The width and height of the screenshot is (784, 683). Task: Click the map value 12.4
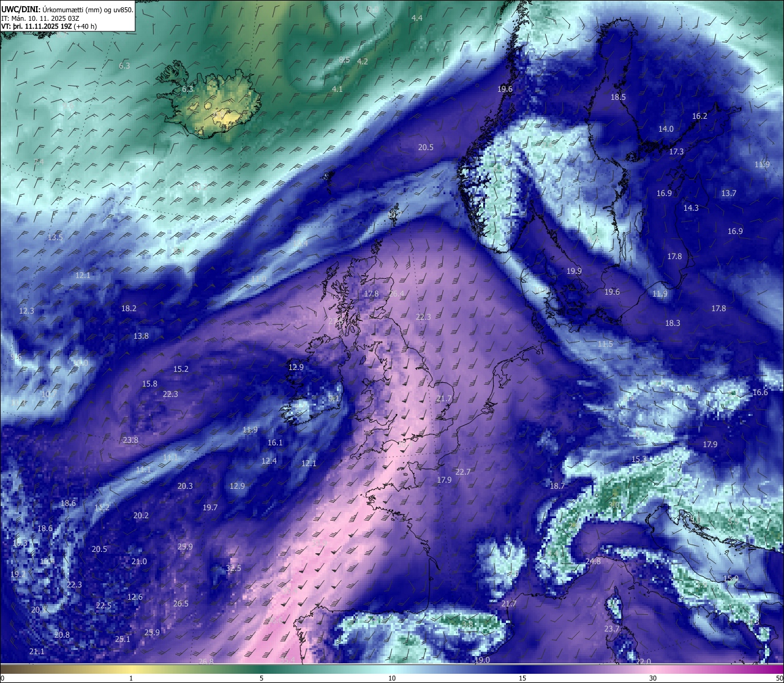coord(269,461)
